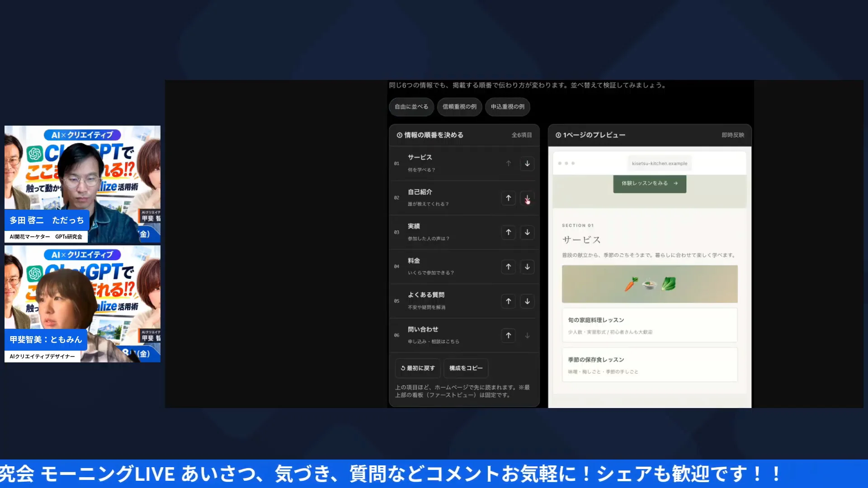Image resolution: width=868 pixels, height=488 pixels.
Task: Open the 旬の家庭料理レッスン card
Action: [650, 325]
